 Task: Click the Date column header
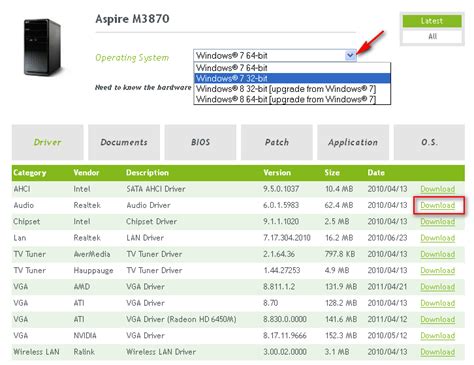pyautogui.click(x=376, y=173)
